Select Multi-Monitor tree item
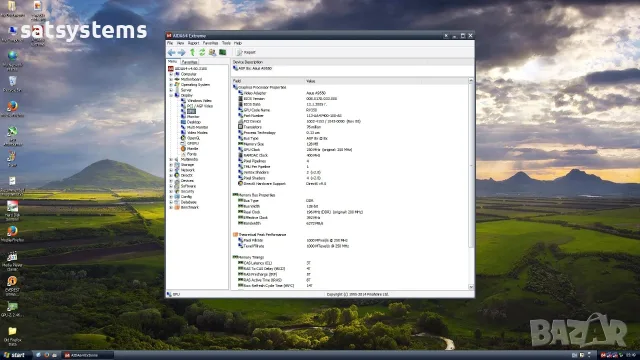The image size is (640, 360). (x=198, y=127)
